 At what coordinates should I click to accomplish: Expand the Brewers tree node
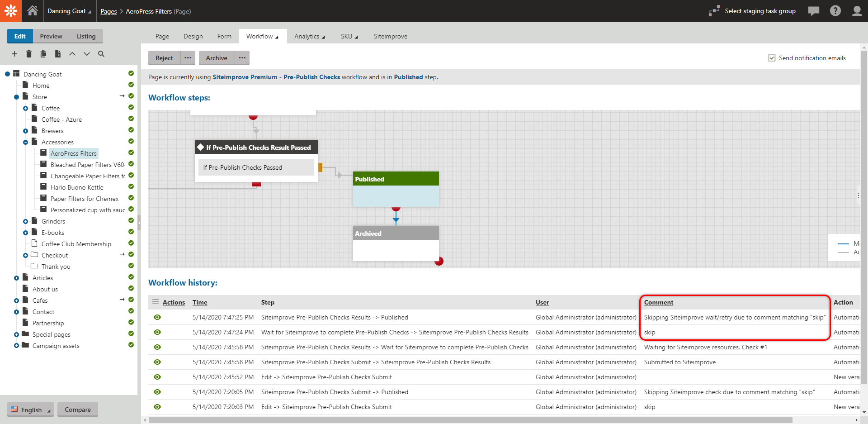coord(25,131)
